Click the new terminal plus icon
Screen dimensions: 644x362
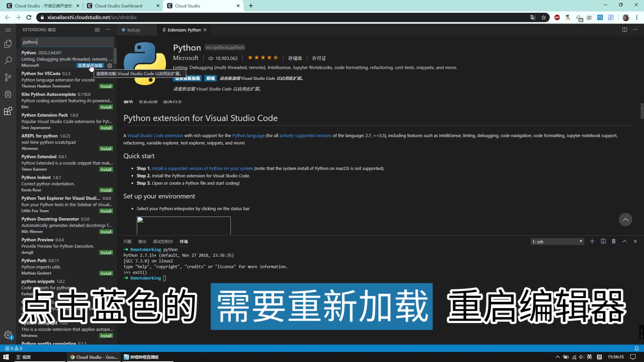pyautogui.click(x=592, y=241)
